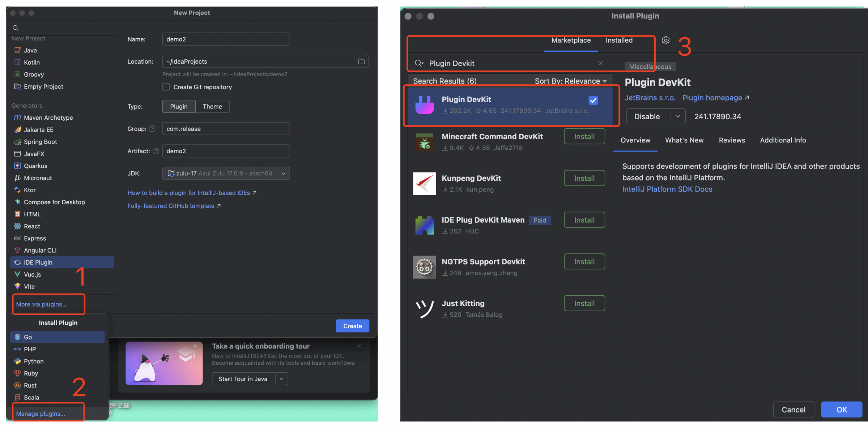Click the Minecraft Command DevKit icon
868x428 pixels.
coord(424,142)
